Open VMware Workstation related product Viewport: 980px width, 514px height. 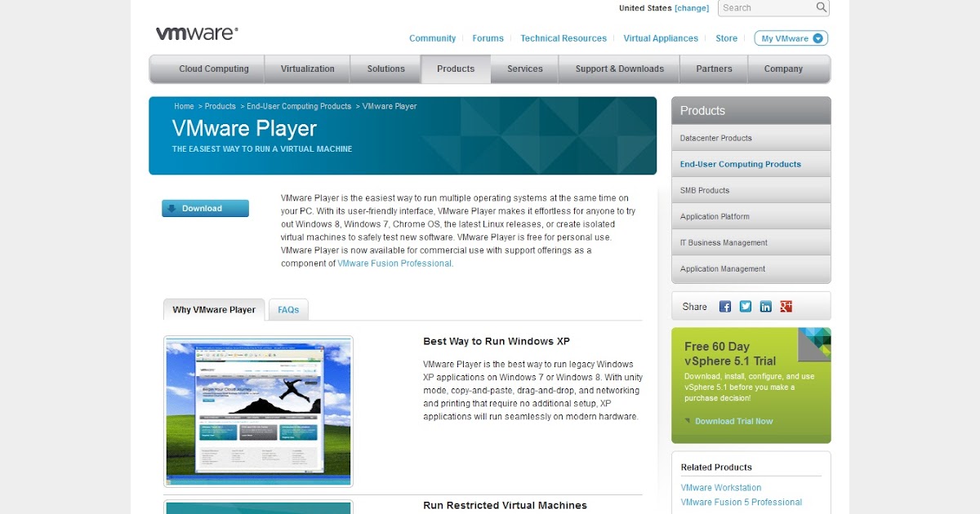click(x=721, y=488)
